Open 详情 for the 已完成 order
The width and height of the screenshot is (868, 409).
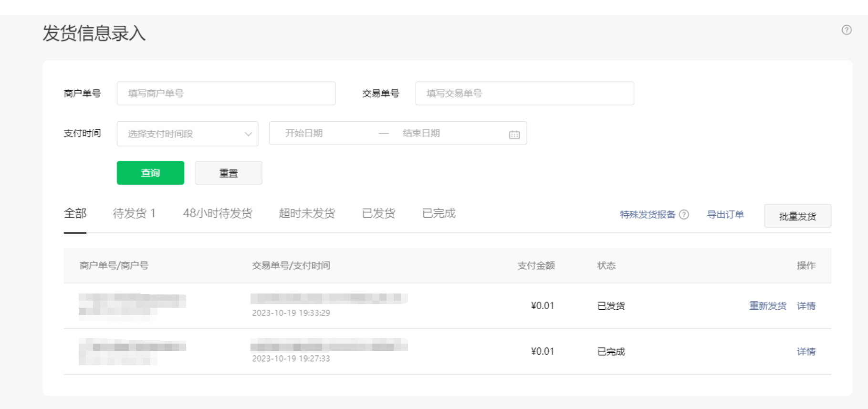click(x=806, y=352)
